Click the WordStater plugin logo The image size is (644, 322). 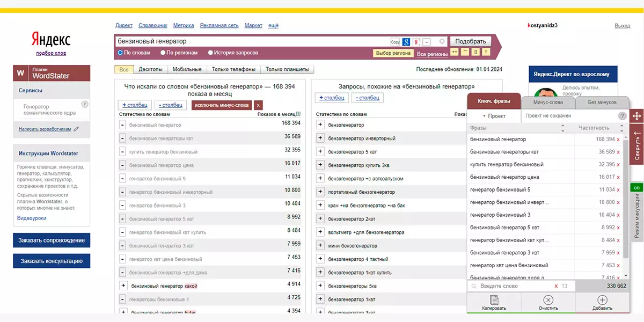21,73
